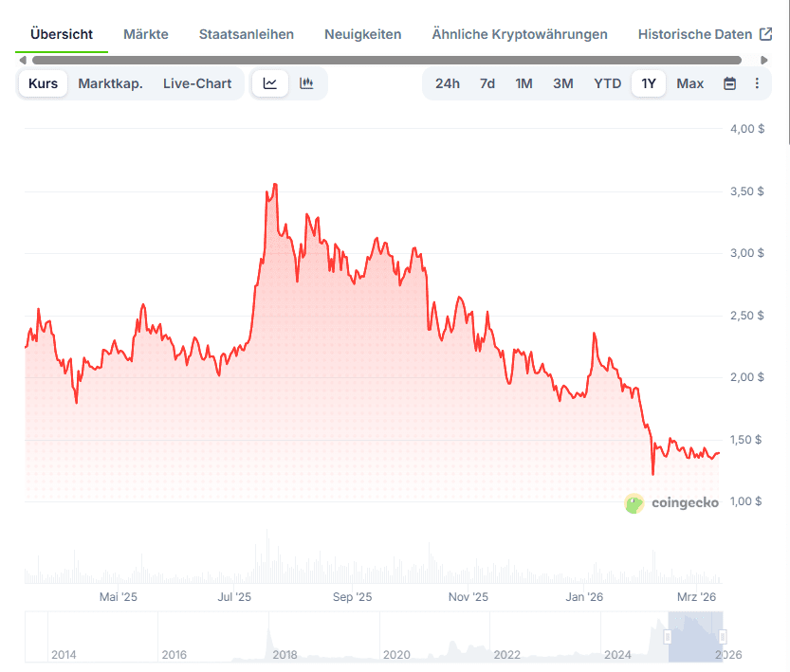Image resolution: width=790 pixels, height=672 pixels.
Task: Open the Ähnliche Kryptowährungen tab
Action: [x=519, y=34]
